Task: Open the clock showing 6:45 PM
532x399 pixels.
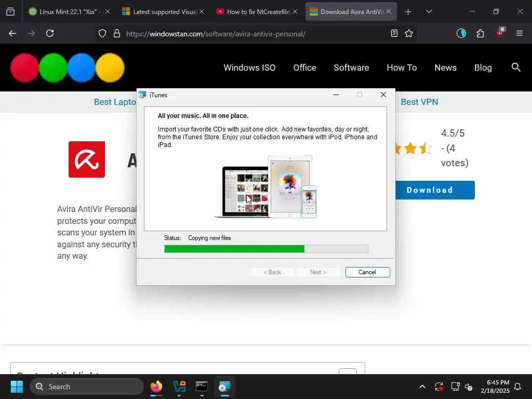Action: 495,387
